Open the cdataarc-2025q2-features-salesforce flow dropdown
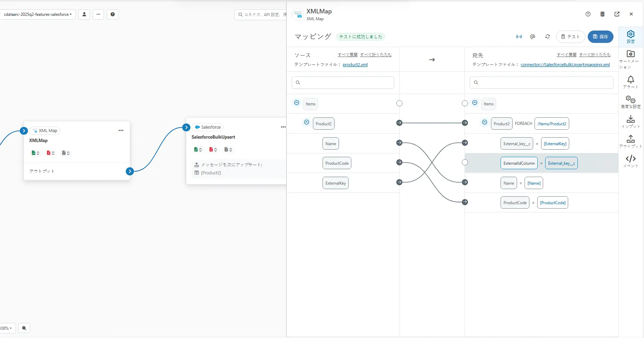 tap(38, 14)
